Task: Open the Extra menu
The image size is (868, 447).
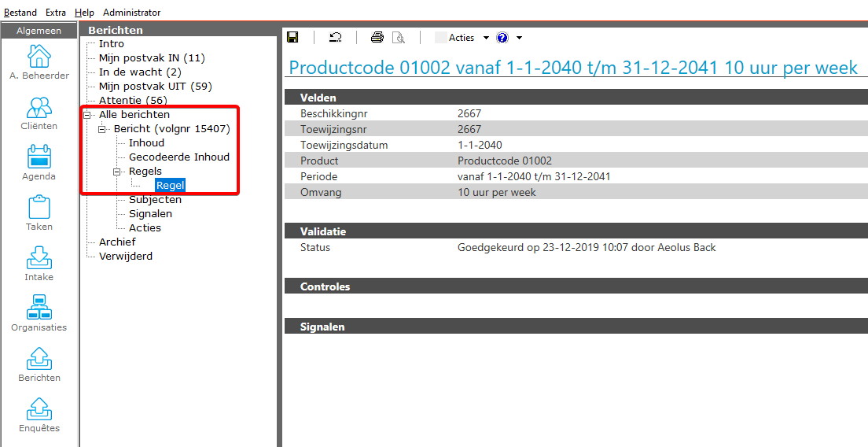Action: click(x=56, y=13)
